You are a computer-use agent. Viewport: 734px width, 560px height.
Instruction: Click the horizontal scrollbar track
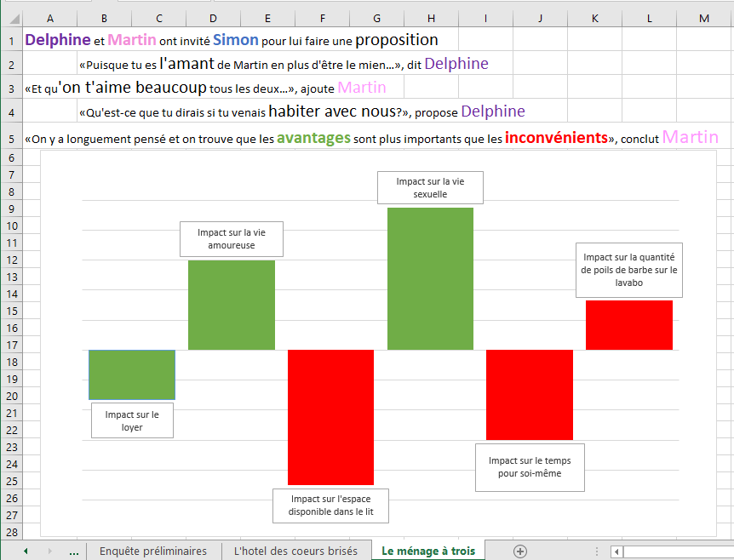[x=677, y=551]
